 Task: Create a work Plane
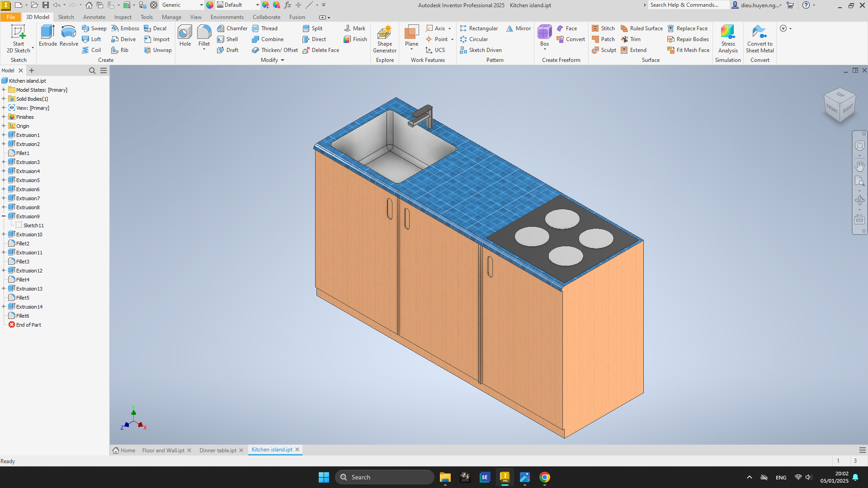tap(411, 36)
